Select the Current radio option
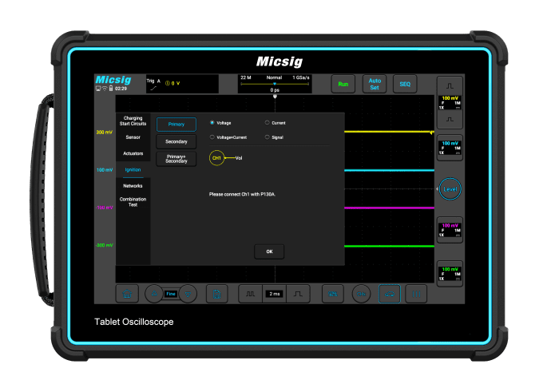This screenshot has width=559, height=392. (268, 123)
